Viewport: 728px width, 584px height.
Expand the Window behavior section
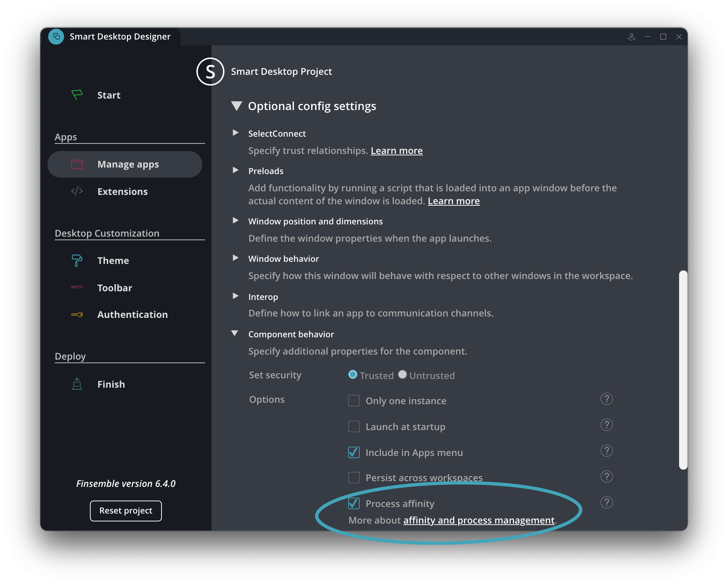[236, 258]
